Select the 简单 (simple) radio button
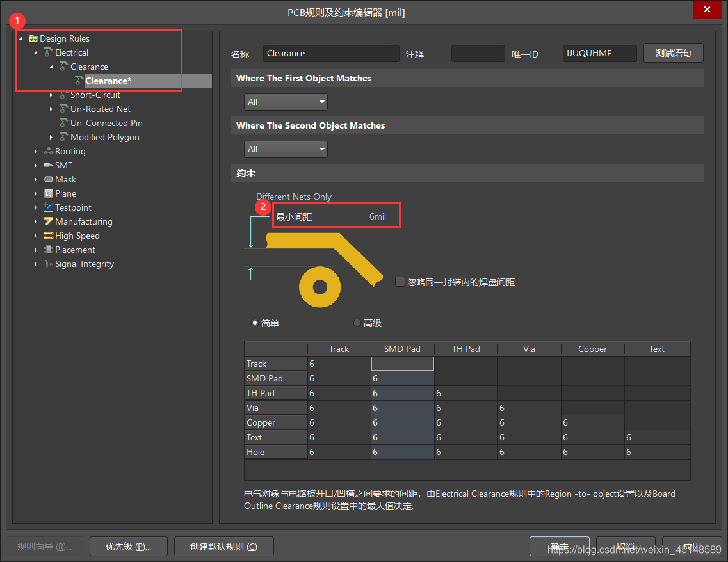The height and width of the screenshot is (562, 728). tap(255, 323)
